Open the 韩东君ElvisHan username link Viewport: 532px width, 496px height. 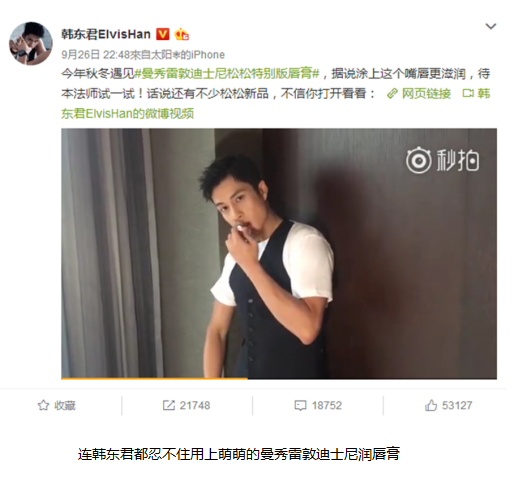(x=106, y=34)
